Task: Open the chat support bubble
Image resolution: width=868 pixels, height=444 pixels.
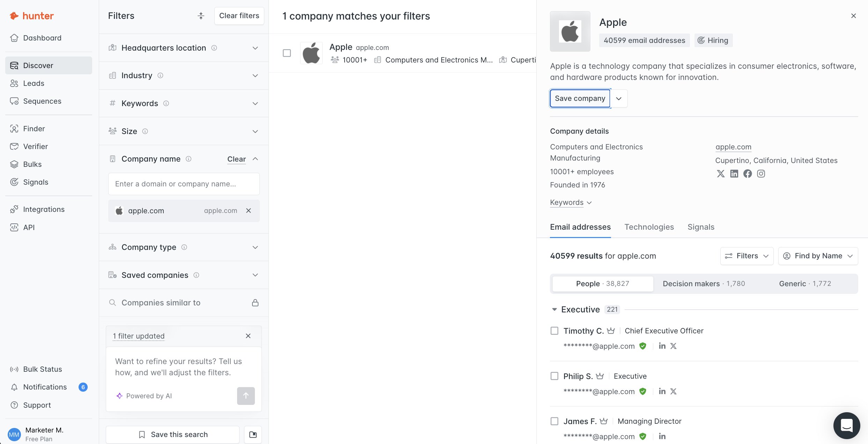Action: [847, 425]
